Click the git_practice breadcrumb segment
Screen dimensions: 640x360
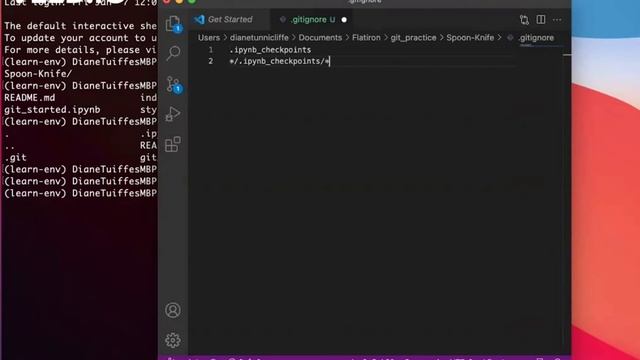413,38
